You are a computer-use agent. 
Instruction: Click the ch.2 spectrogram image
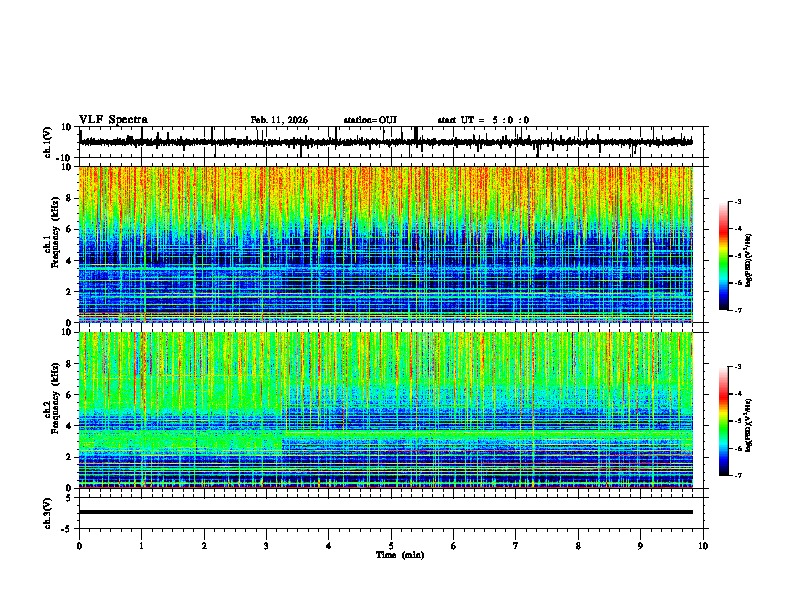point(386,410)
